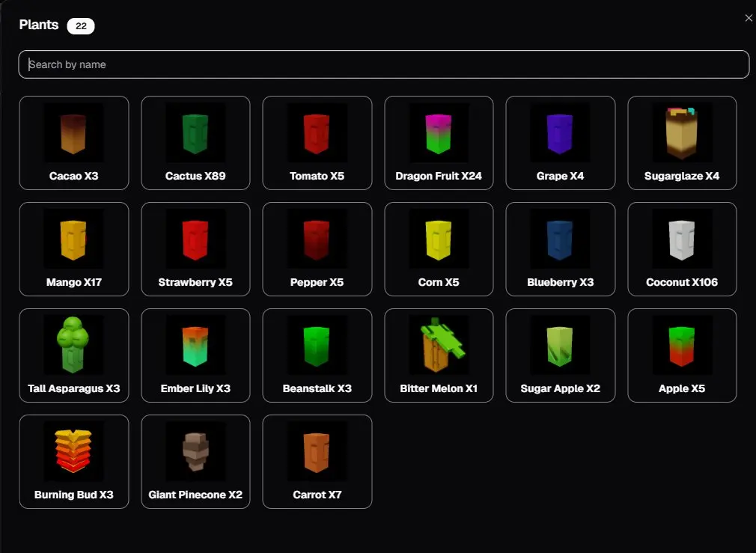This screenshot has height=553, width=756.
Task: Click the Sugar Apple X2 label
Action: (560, 388)
